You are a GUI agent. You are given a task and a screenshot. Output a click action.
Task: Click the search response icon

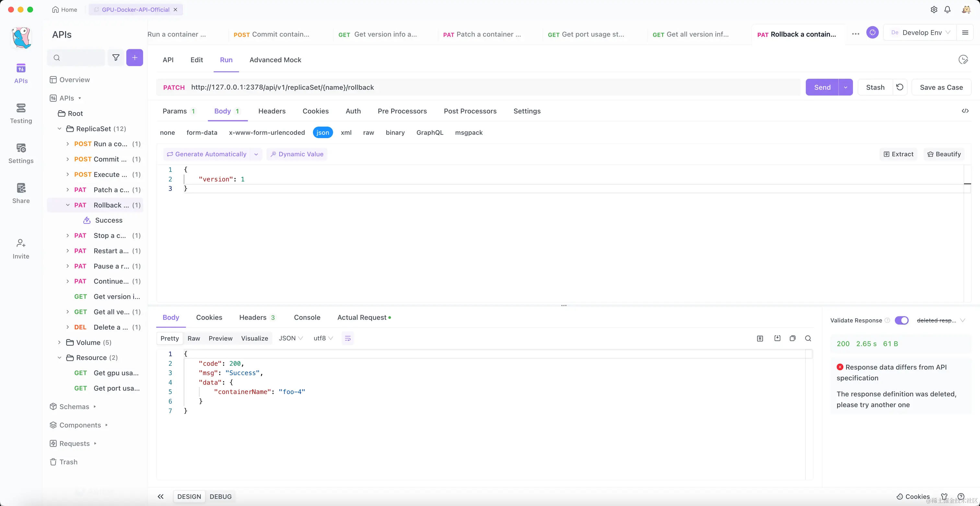pyautogui.click(x=808, y=338)
